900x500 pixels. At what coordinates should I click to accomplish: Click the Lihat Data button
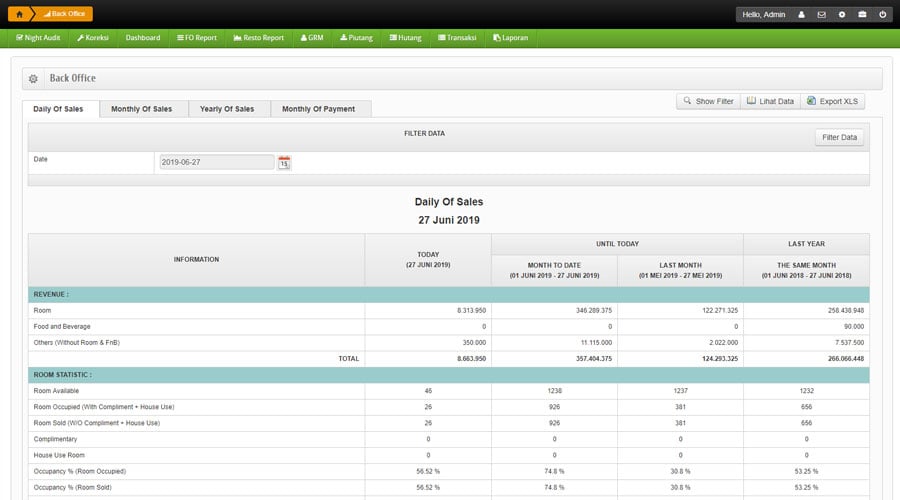click(x=770, y=101)
